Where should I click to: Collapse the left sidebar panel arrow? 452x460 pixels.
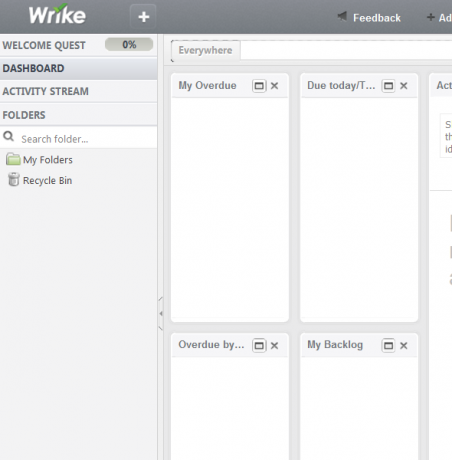click(x=161, y=313)
